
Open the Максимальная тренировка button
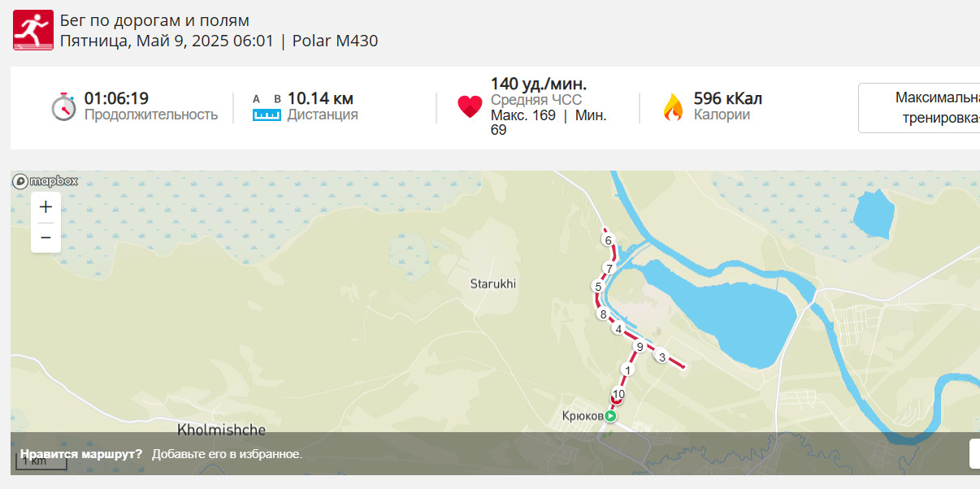pos(919,108)
